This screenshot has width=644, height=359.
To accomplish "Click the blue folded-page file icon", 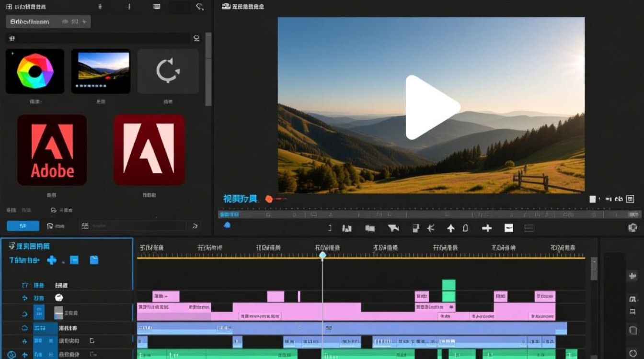I will coord(94,260).
